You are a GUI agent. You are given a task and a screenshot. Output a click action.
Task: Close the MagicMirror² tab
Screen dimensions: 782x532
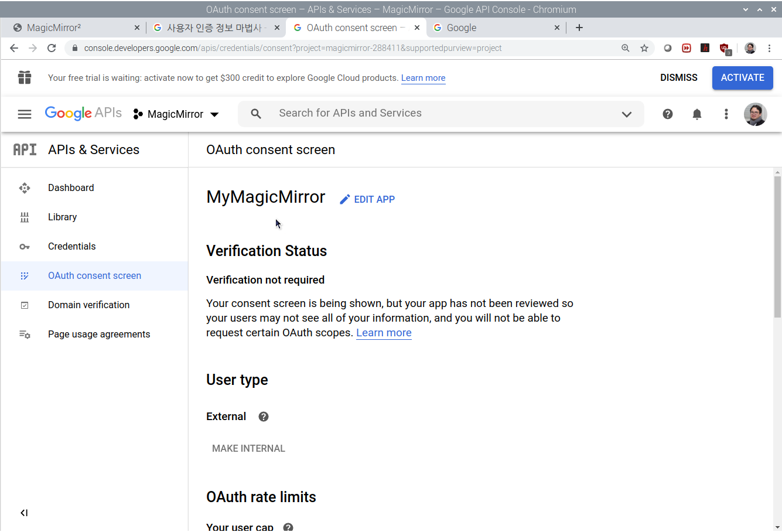coord(137,28)
